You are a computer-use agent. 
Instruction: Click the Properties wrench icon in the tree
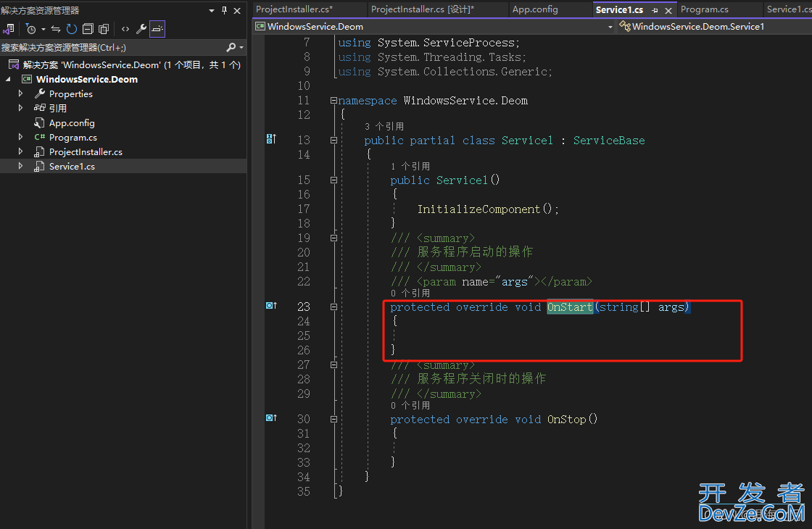coord(39,93)
